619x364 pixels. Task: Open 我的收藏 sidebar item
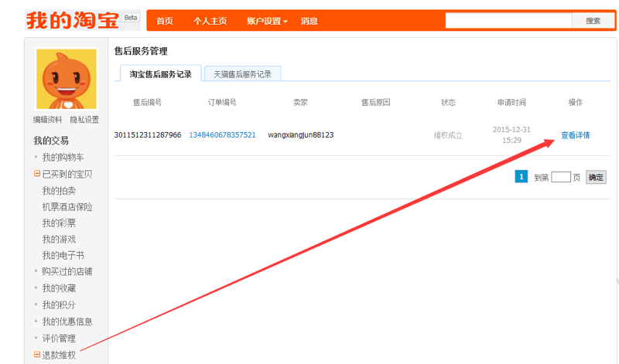59,288
